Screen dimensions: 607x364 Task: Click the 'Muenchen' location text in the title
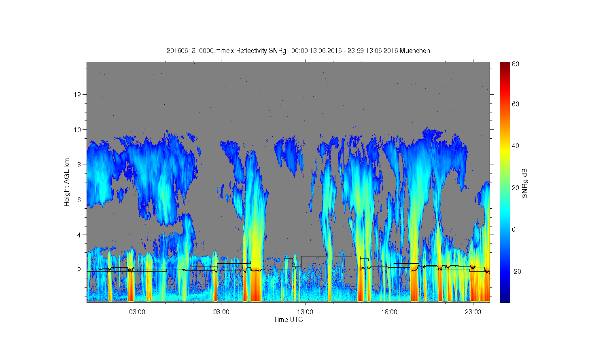click(415, 51)
